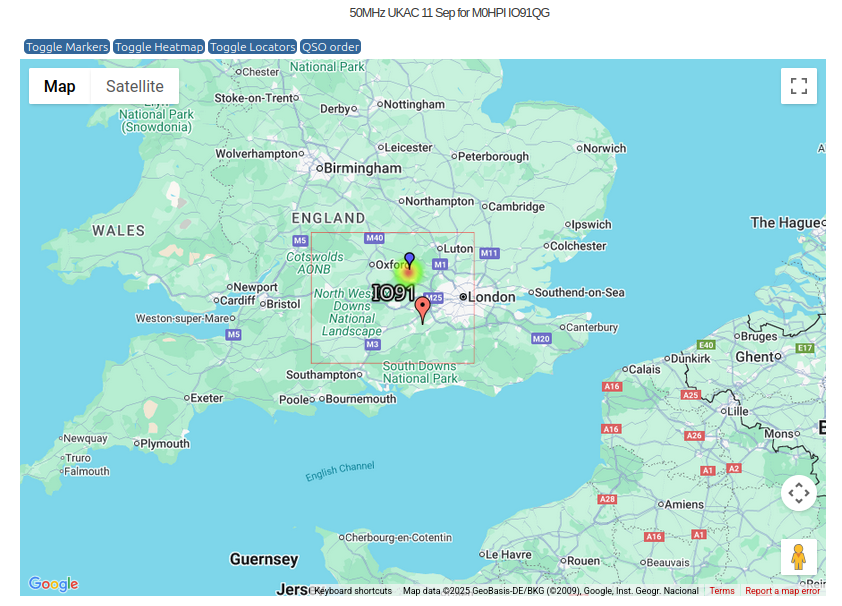Image resolution: width=842 pixels, height=606 pixels.
Task: Open Keyboard shortcuts on map footer
Action: (x=353, y=590)
